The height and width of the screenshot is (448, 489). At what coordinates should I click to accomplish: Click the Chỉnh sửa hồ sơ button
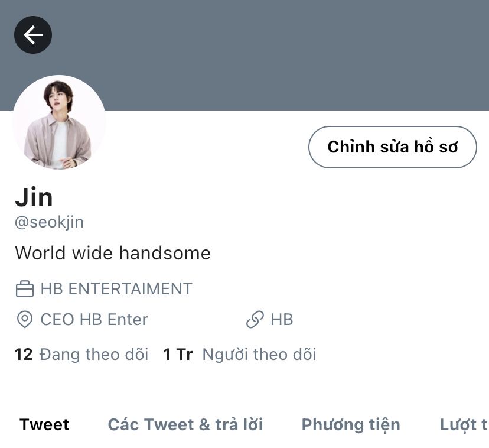[393, 147]
